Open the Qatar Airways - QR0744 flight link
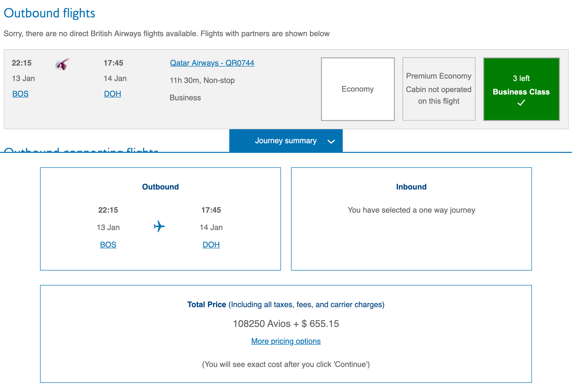Screen dimensions: 572x392 212,63
